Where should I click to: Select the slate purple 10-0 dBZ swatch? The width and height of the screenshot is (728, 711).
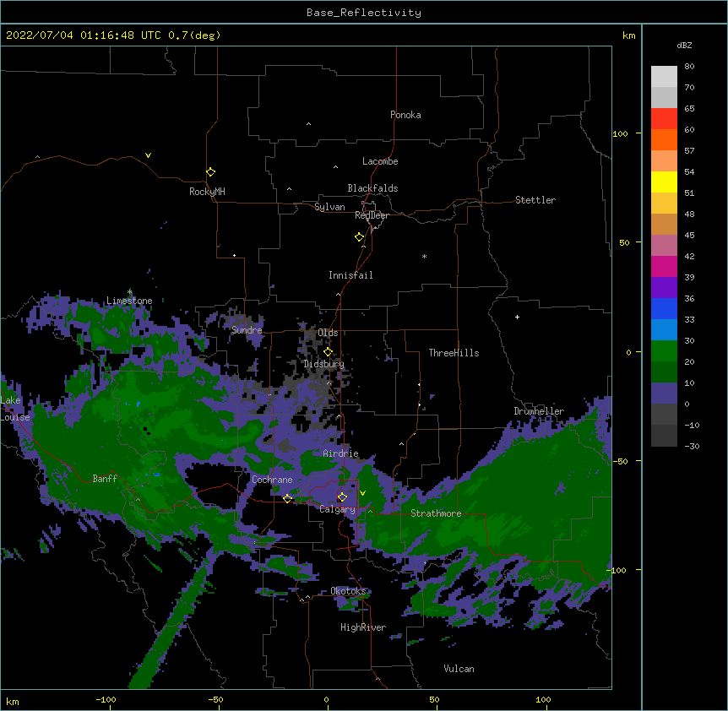point(664,393)
